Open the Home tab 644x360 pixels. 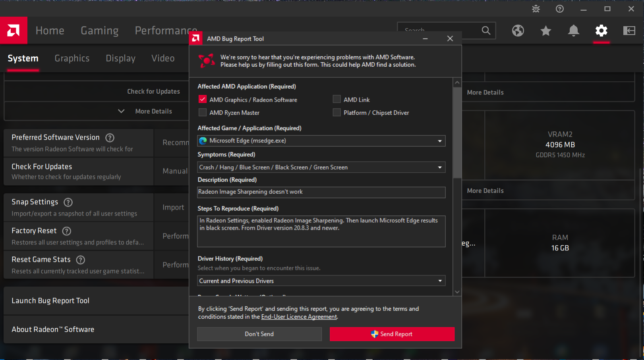click(50, 31)
